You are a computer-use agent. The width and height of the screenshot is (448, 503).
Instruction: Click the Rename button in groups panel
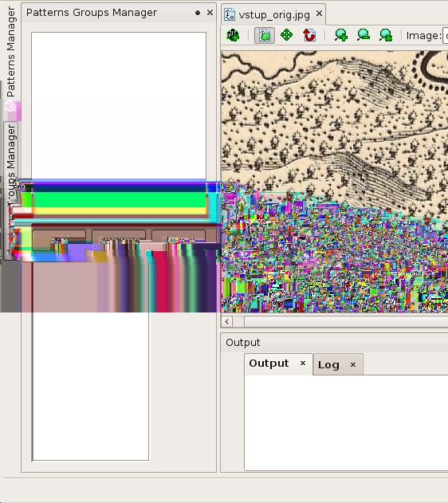(119, 240)
